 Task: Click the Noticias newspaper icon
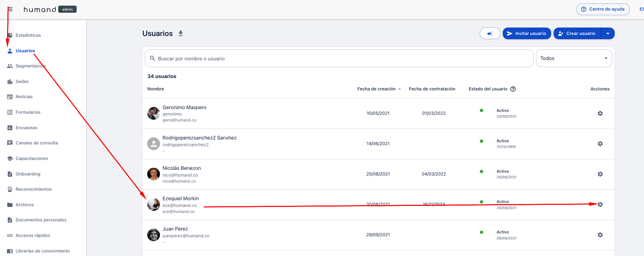pos(10,97)
